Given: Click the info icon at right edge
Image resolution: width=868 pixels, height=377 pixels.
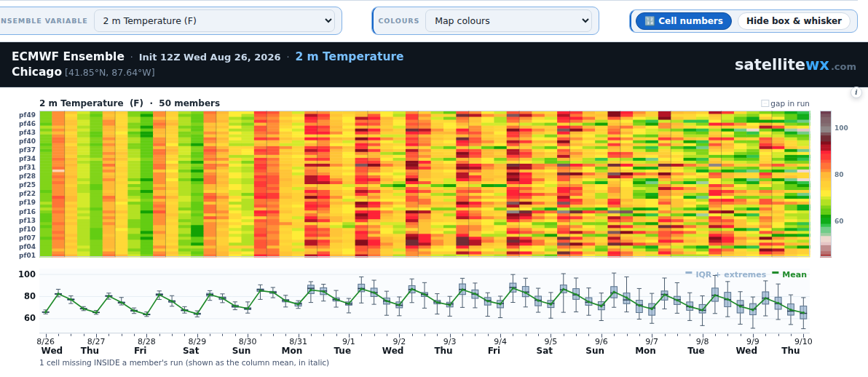Looking at the screenshot, I should 856,92.
